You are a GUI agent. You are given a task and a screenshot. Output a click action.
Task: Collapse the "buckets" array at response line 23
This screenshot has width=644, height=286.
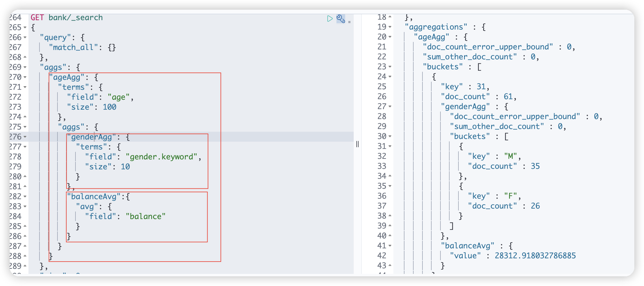pyautogui.click(x=389, y=67)
